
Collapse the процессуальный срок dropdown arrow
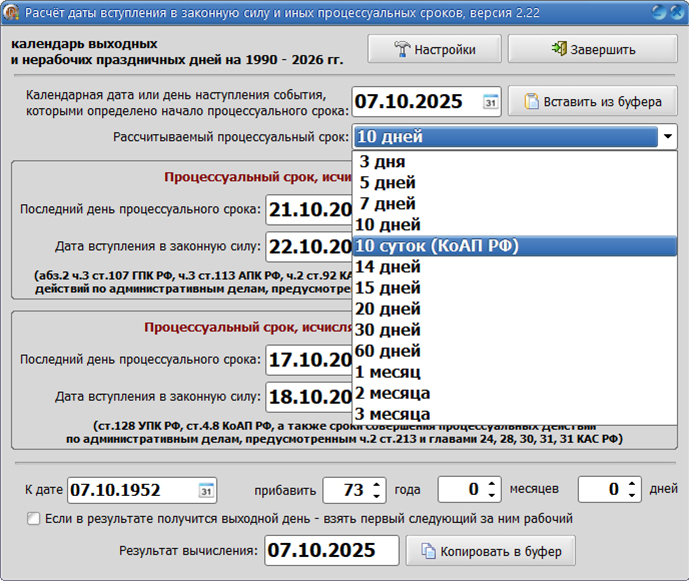(666, 137)
